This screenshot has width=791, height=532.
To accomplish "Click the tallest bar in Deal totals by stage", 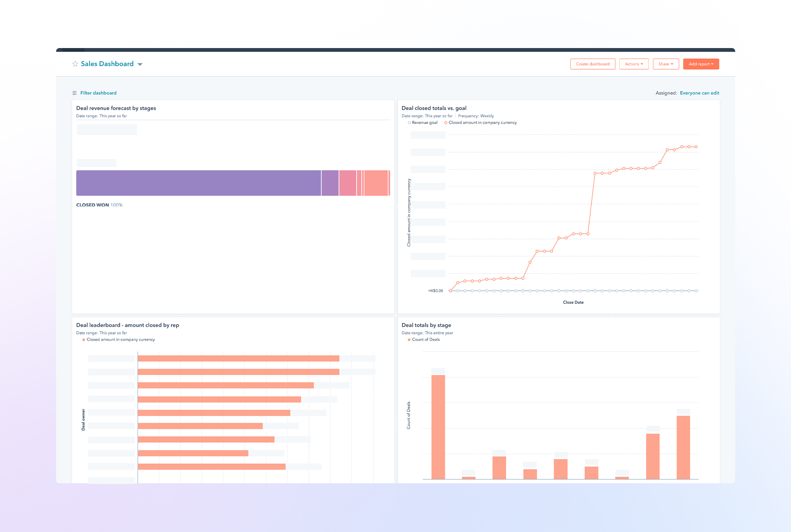I will coord(438,427).
